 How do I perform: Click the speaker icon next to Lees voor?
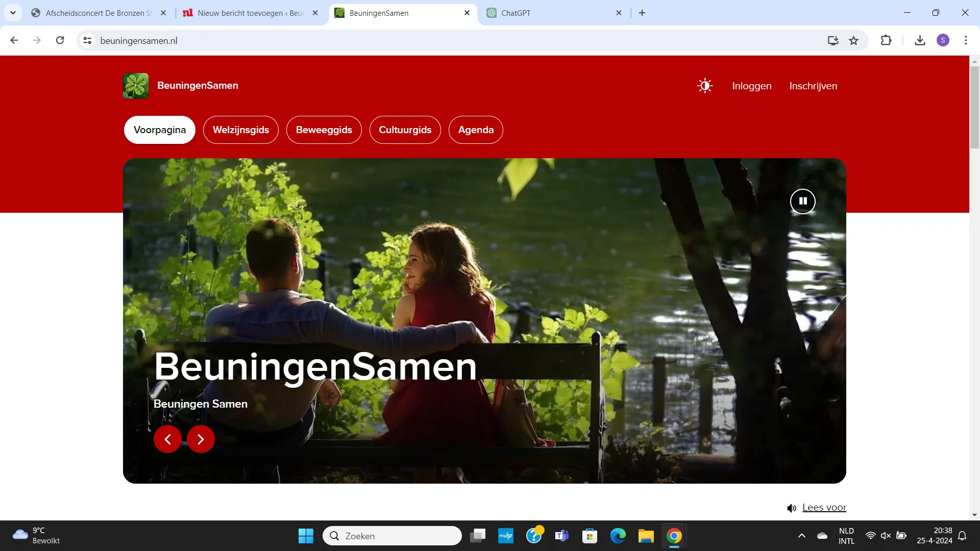coord(792,508)
